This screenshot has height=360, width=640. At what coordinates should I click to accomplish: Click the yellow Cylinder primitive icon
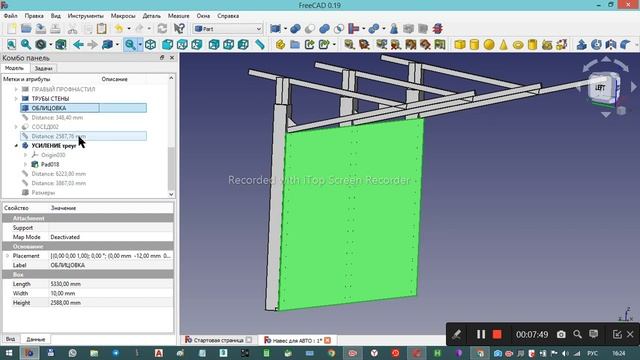[474, 44]
